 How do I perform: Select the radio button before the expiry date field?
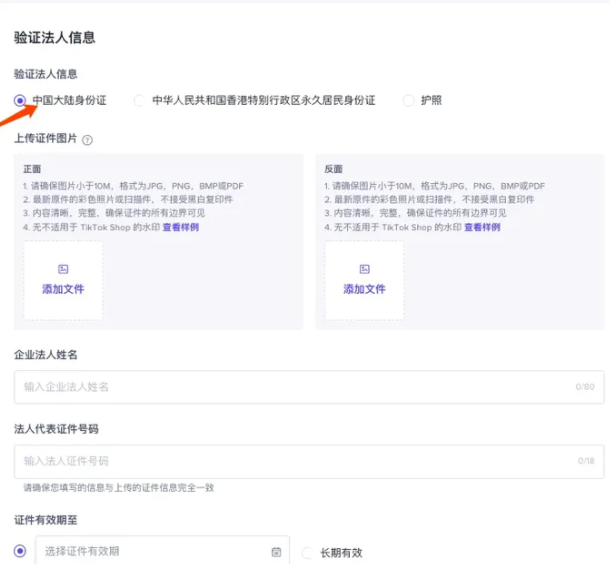(20, 551)
